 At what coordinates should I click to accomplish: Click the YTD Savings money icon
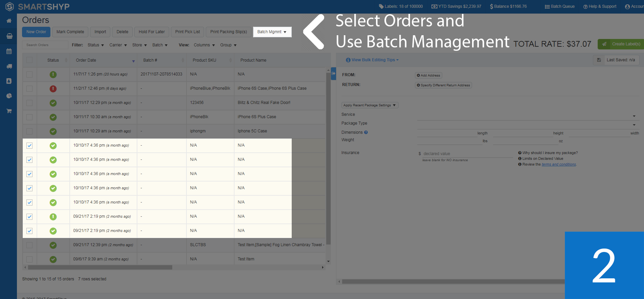(434, 6)
